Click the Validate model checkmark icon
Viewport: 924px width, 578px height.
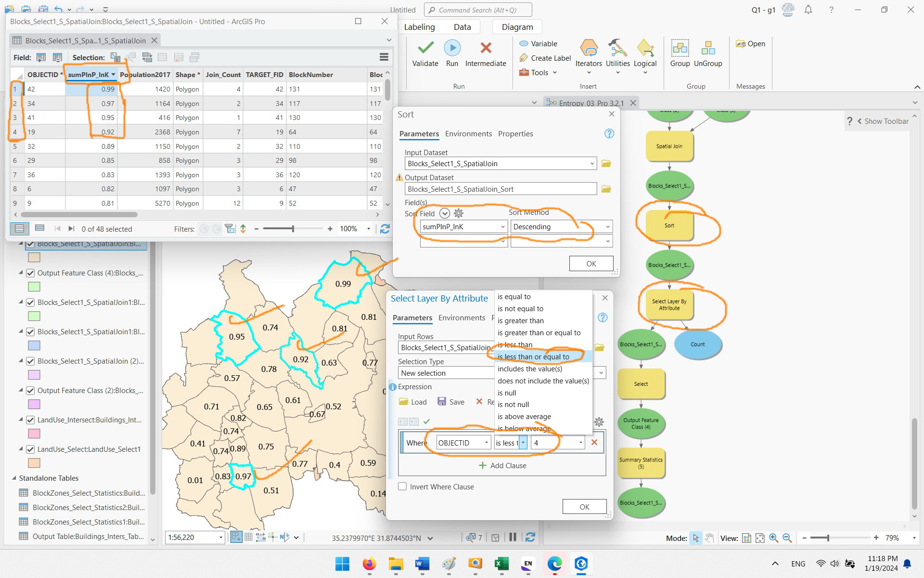pos(425,48)
